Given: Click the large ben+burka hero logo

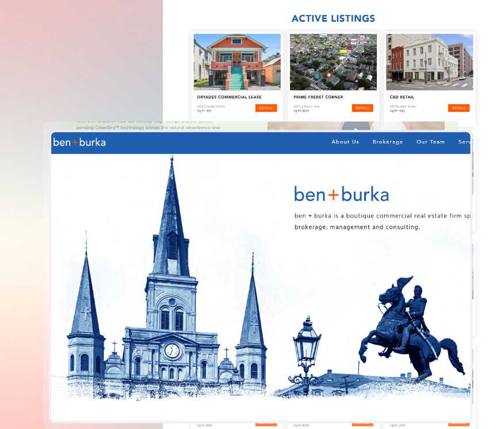Looking at the screenshot, I should pyautogui.click(x=341, y=194).
